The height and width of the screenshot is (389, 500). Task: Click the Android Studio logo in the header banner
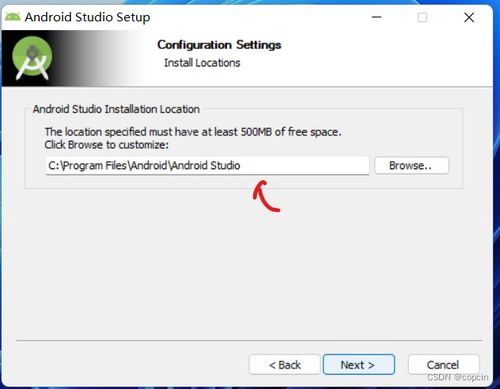(32, 58)
